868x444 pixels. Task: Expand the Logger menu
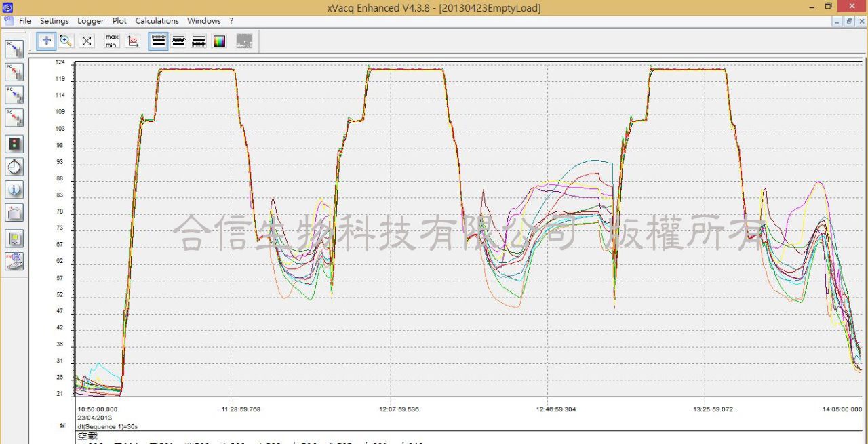(x=90, y=21)
